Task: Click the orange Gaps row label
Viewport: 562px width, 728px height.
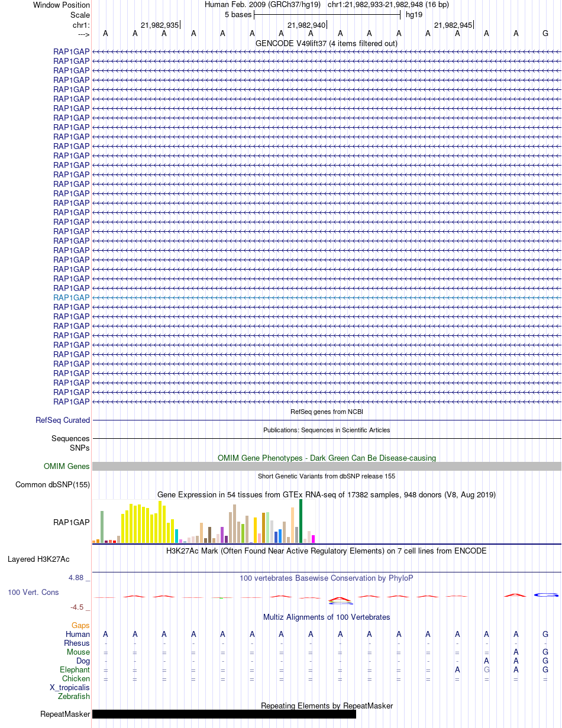Action: pos(80,625)
